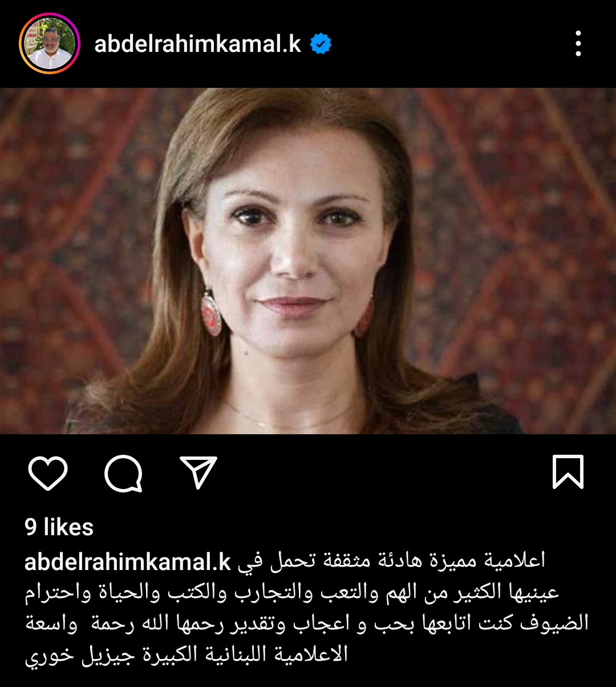Screen dimensions: 616x687
Task: Save the post with the bookmark icon
Action: 568,472
